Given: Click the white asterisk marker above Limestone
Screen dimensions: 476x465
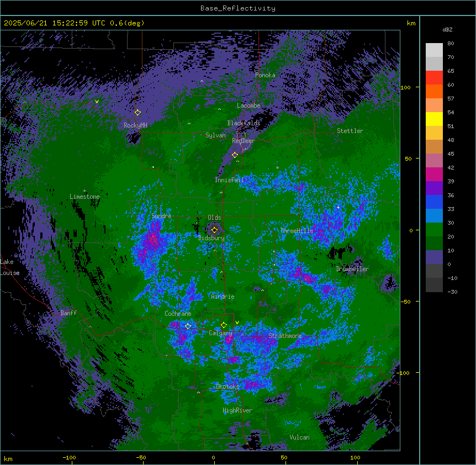Looking at the screenshot, I should pyautogui.click(x=84, y=191).
